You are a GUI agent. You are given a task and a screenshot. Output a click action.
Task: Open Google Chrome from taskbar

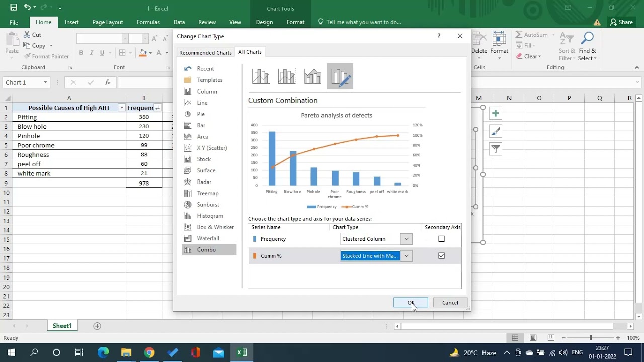(149, 353)
